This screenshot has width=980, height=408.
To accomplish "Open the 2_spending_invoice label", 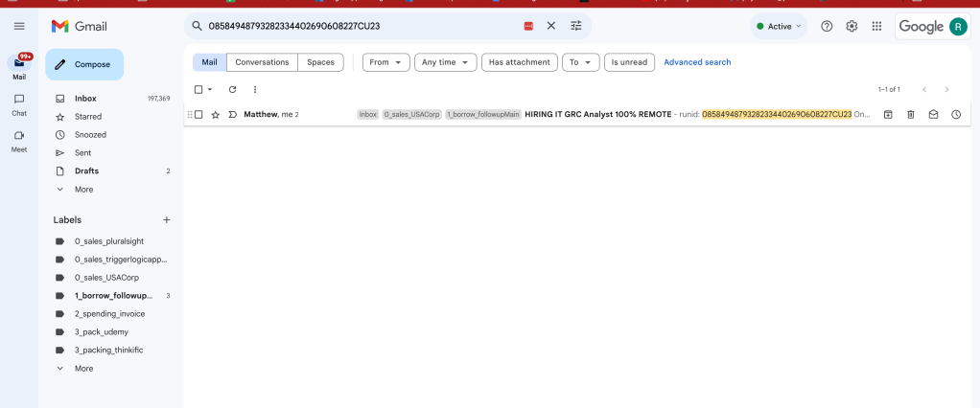I will tap(111, 314).
